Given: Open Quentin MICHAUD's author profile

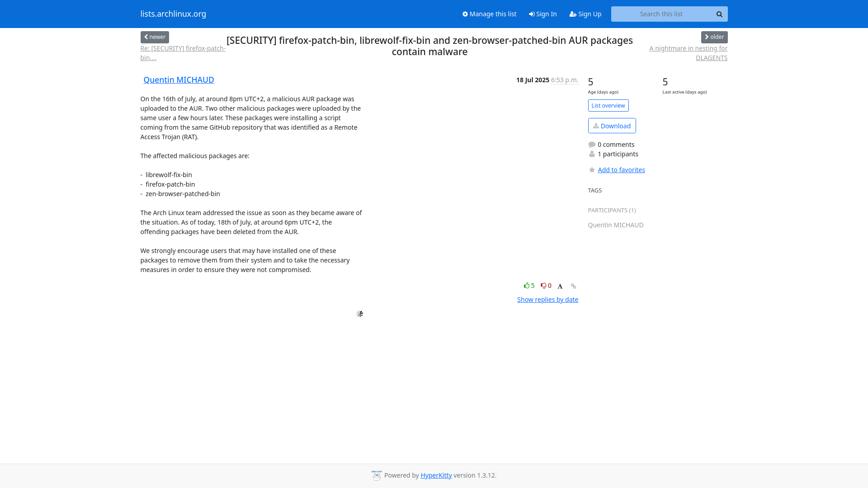Looking at the screenshot, I should point(179,80).
